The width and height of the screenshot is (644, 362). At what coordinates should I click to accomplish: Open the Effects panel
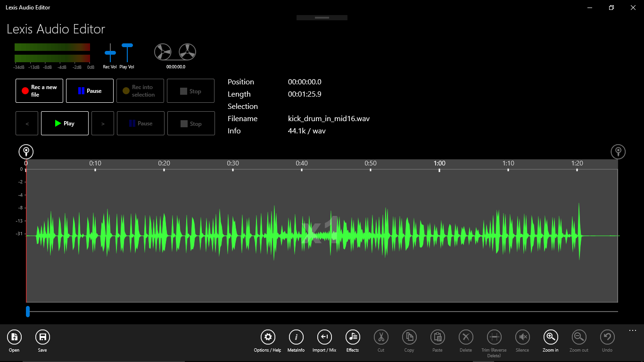[x=352, y=337]
